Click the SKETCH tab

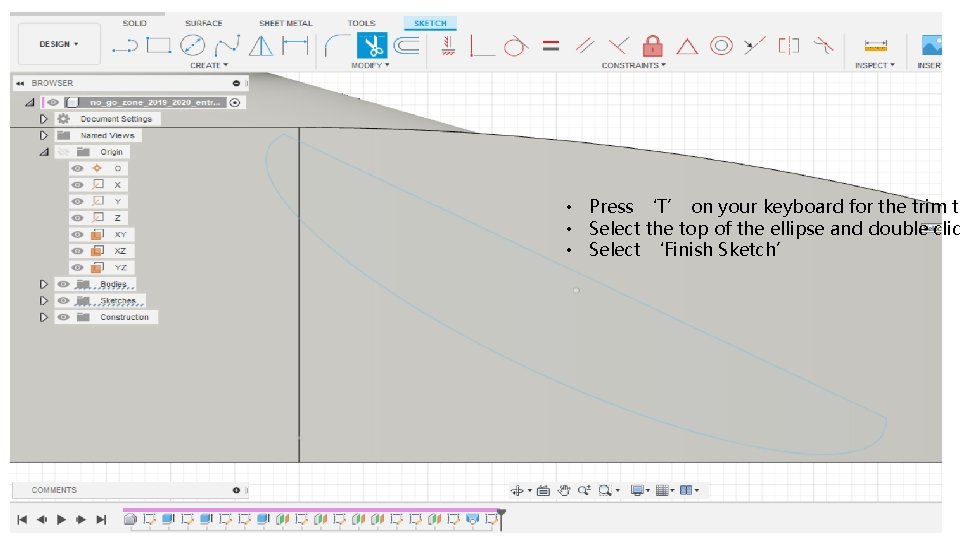[x=430, y=23]
